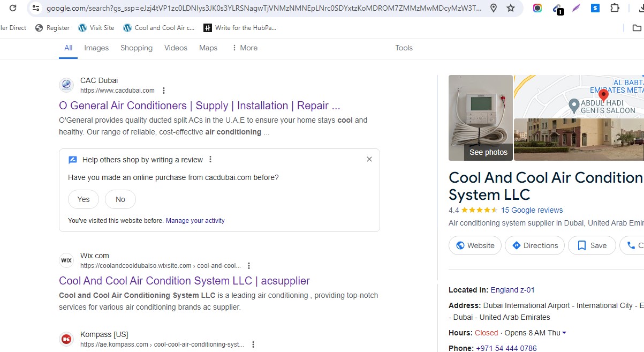Click the location pin icon in address bar

pyautogui.click(x=494, y=8)
